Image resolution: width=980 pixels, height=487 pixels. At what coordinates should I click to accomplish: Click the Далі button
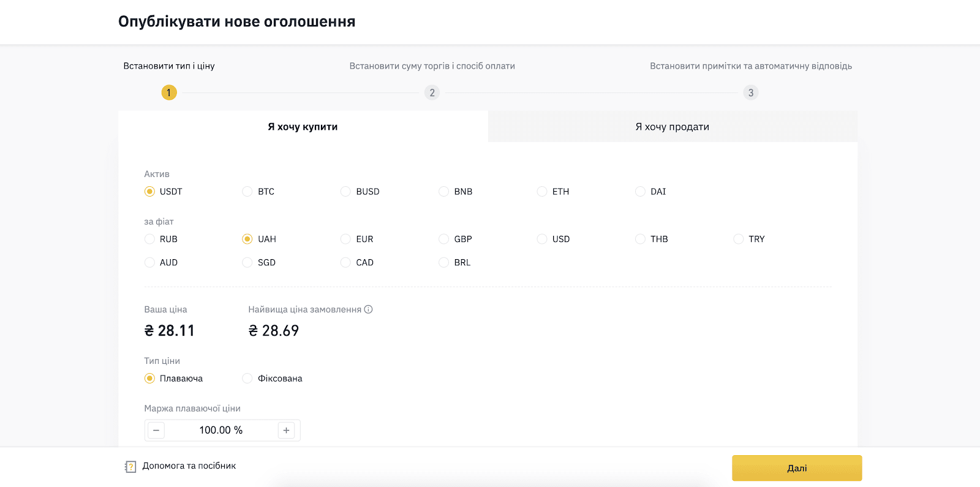pos(797,468)
